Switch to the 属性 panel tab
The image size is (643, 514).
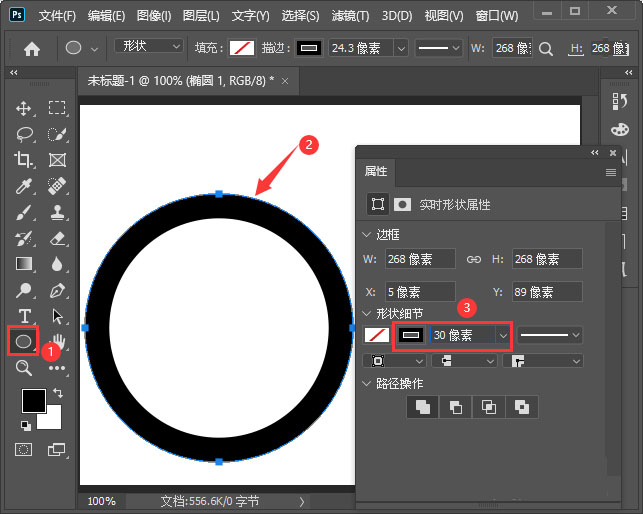(376, 172)
